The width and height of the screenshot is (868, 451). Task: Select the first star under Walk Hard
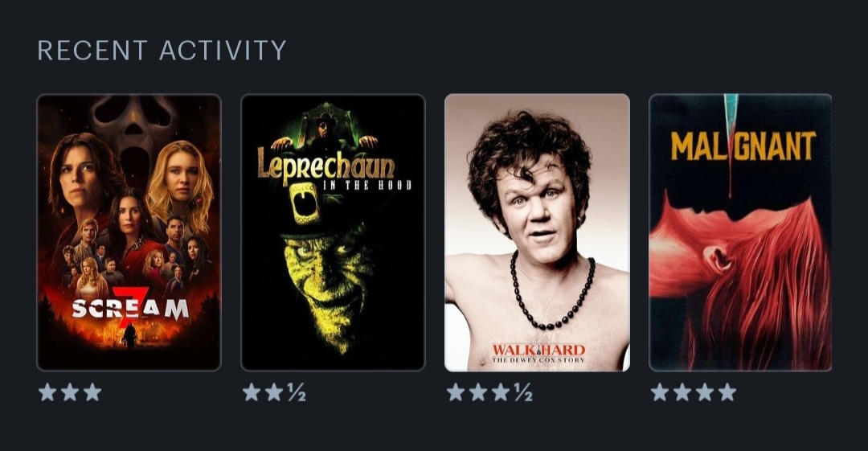point(456,392)
